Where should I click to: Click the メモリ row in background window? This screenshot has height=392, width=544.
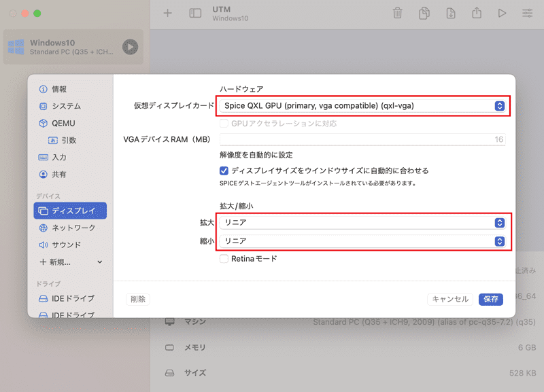pyautogui.click(x=350, y=347)
